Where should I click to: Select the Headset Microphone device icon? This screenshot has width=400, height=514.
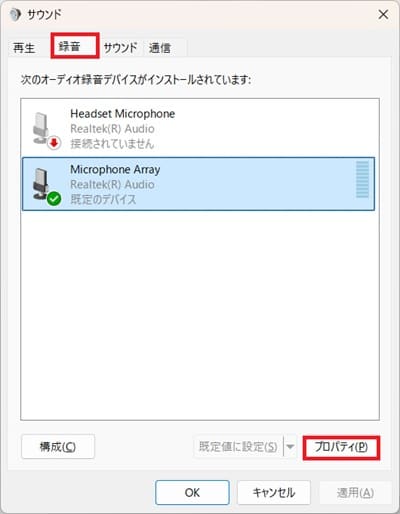pyautogui.click(x=43, y=129)
